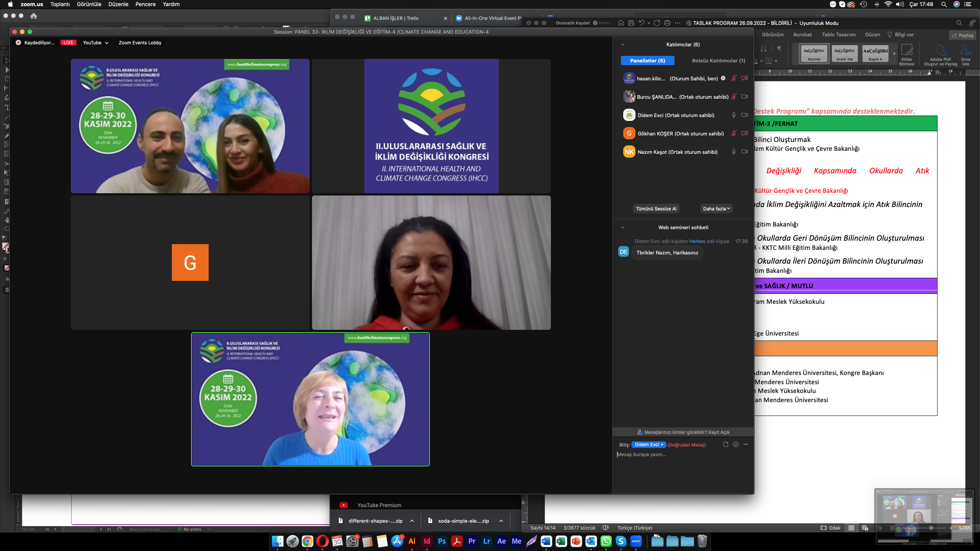Toggle hasan.kilic microphone mute icon
Image resolution: width=980 pixels, height=551 pixels.
(733, 78)
